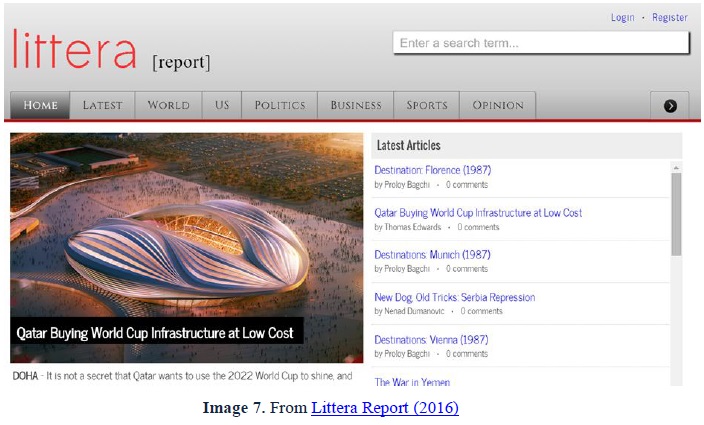This screenshot has height=425, width=704.
Task: Open 'The War in Yemen' article
Action: coord(412,382)
